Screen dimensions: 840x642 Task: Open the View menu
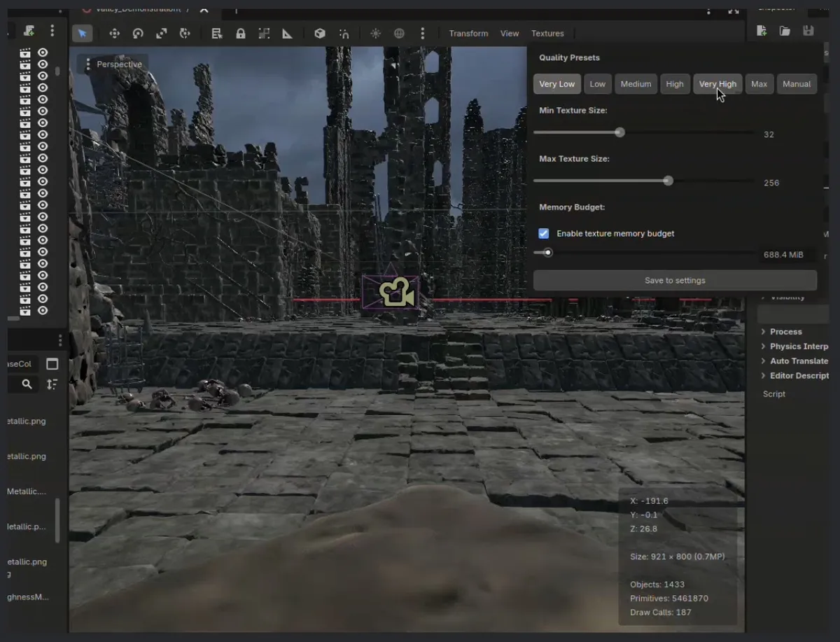click(x=510, y=33)
